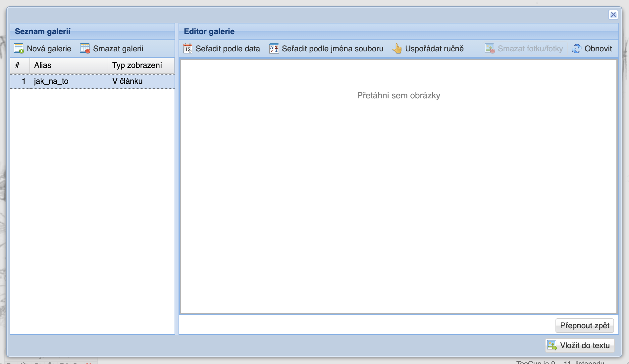Click the Přetáhni sem obrázky drop area
The width and height of the screenshot is (629, 364).
click(x=398, y=185)
